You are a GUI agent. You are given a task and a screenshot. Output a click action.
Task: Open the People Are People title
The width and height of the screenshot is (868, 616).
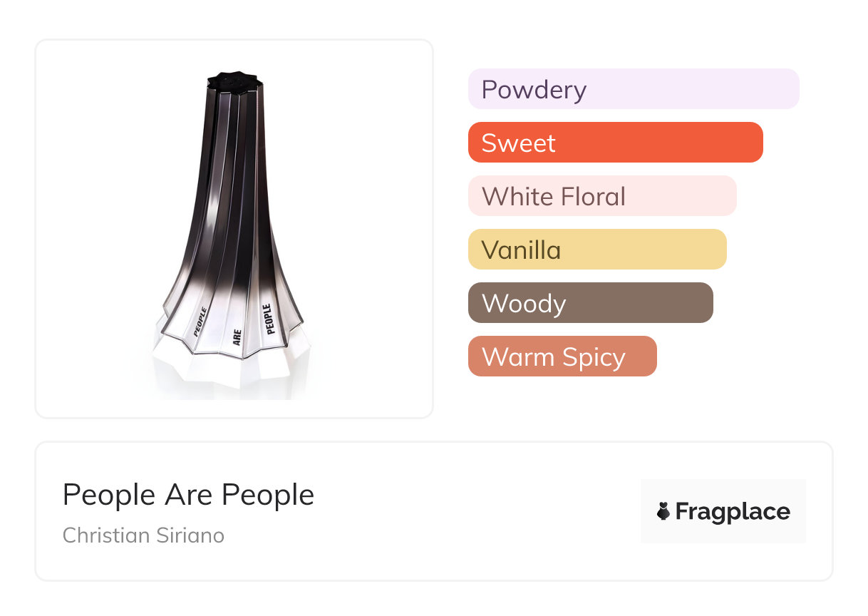tap(188, 495)
